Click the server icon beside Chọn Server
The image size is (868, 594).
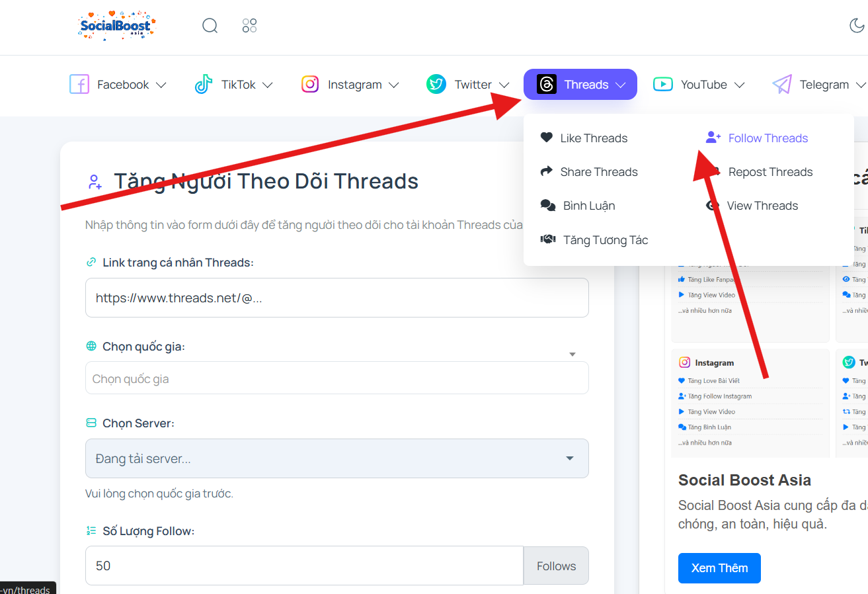click(x=91, y=423)
